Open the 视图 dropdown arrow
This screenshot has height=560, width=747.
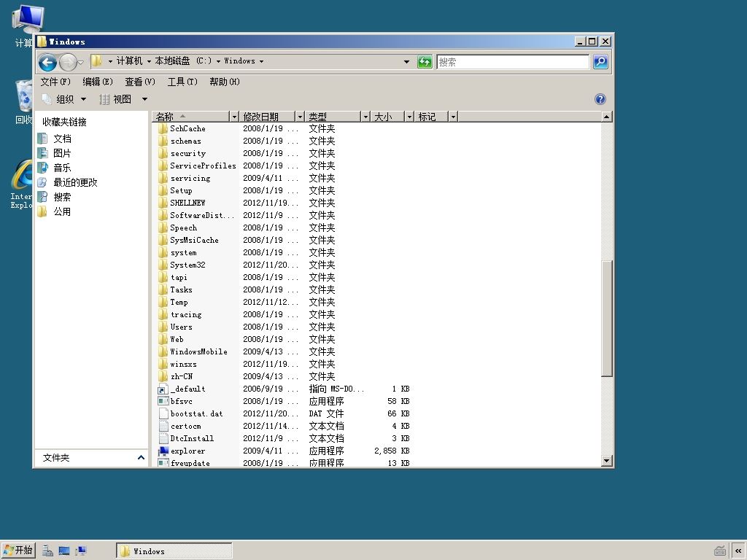(144, 99)
